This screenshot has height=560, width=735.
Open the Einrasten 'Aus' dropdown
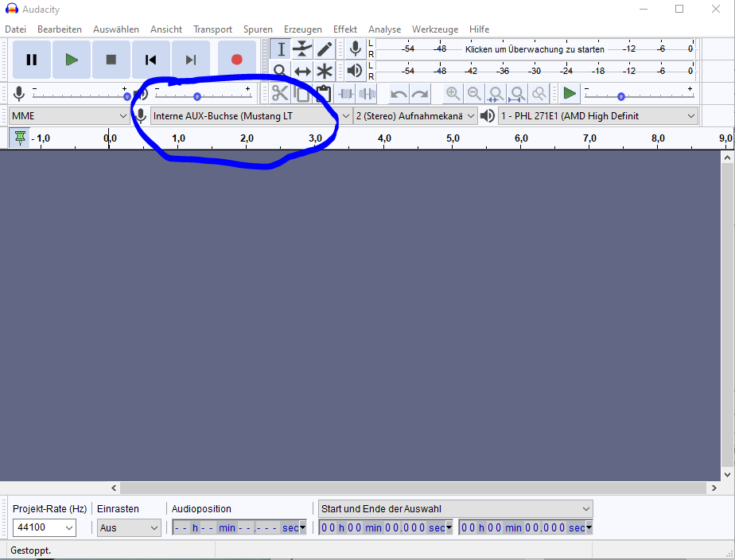pos(129,527)
